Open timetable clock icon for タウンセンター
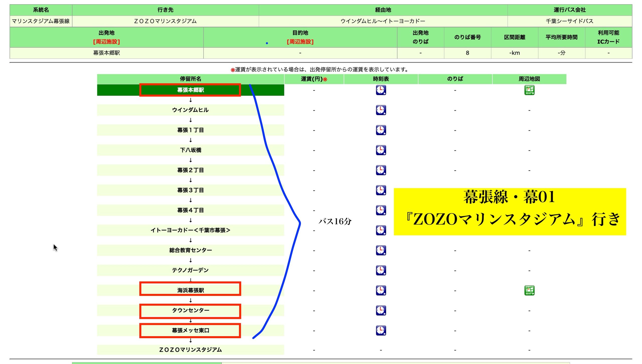The height and width of the screenshot is (364, 642). click(x=381, y=310)
